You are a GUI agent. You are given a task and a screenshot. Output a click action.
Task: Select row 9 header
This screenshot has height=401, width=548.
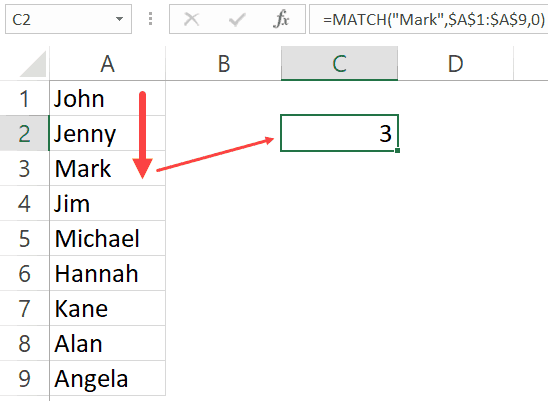(x=24, y=379)
